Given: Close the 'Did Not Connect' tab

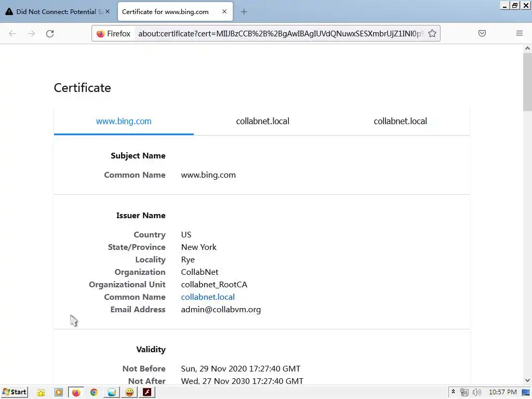Looking at the screenshot, I should [x=107, y=11].
